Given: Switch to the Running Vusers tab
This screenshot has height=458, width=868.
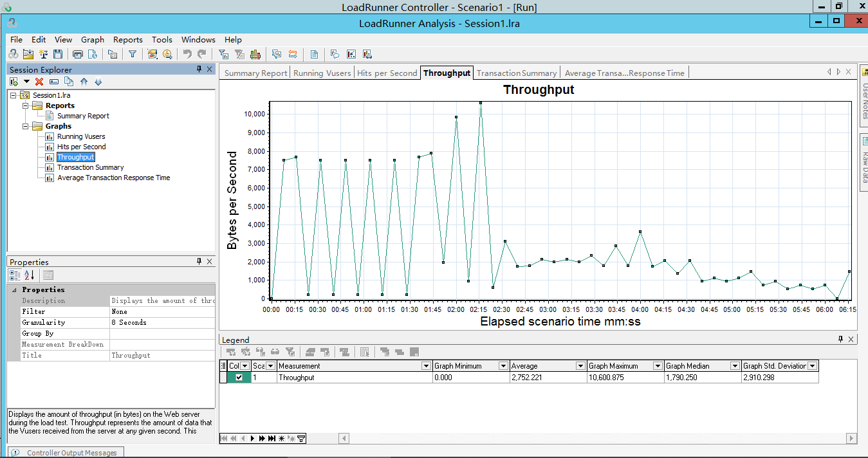Looking at the screenshot, I should pyautogui.click(x=322, y=73).
